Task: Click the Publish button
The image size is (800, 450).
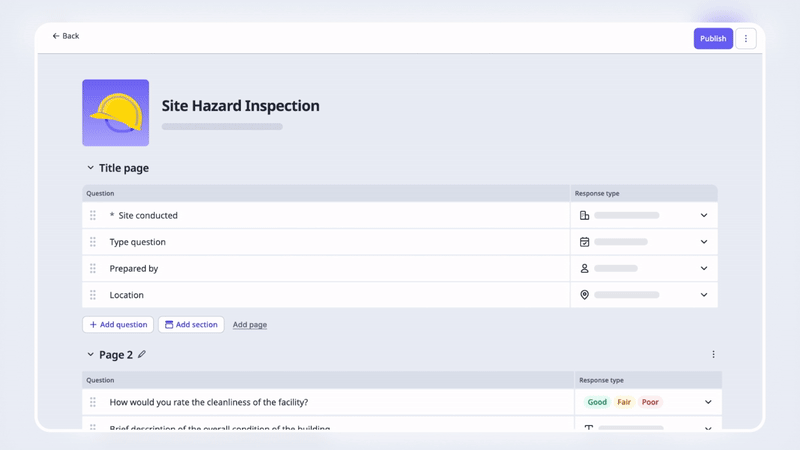Action: click(x=713, y=39)
